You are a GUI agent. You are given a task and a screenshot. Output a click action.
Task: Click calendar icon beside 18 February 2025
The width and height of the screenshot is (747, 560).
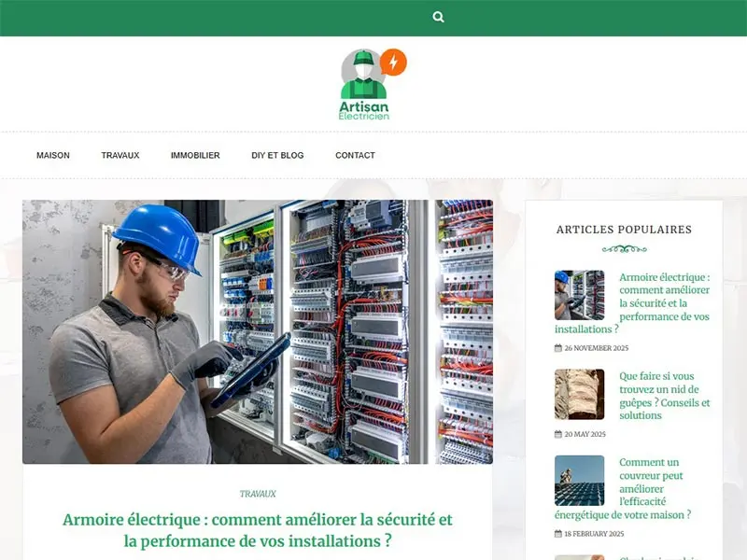coord(558,534)
